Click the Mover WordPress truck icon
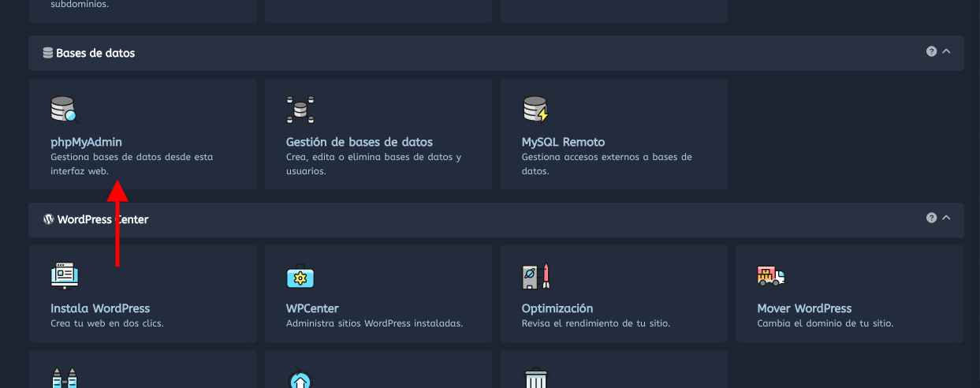 [771, 275]
